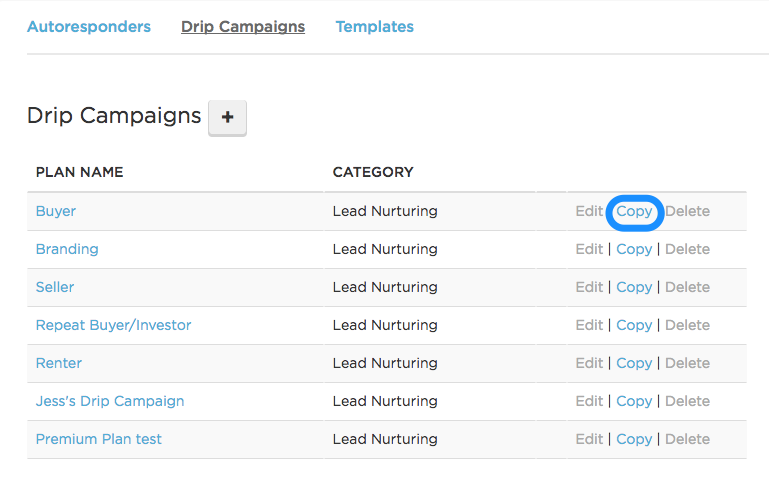Select the Drip Campaigns tab

click(243, 27)
